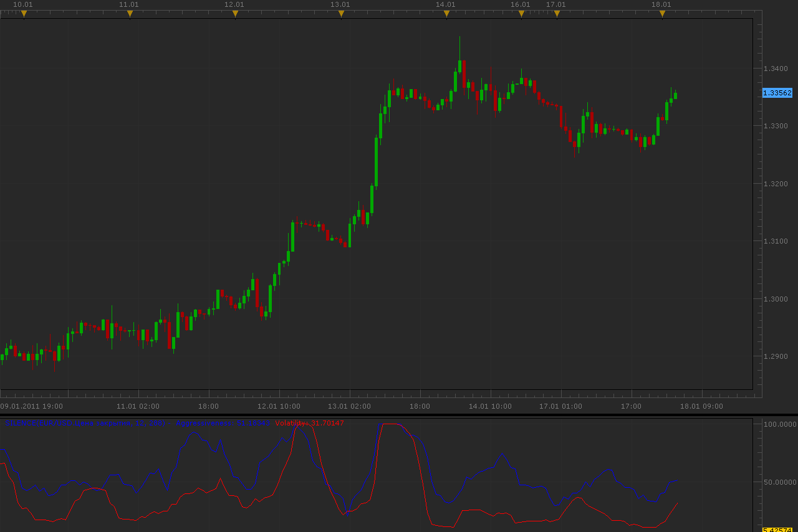Click the 17.01 date marker triangle
The image size is (798, 532).
557,14
